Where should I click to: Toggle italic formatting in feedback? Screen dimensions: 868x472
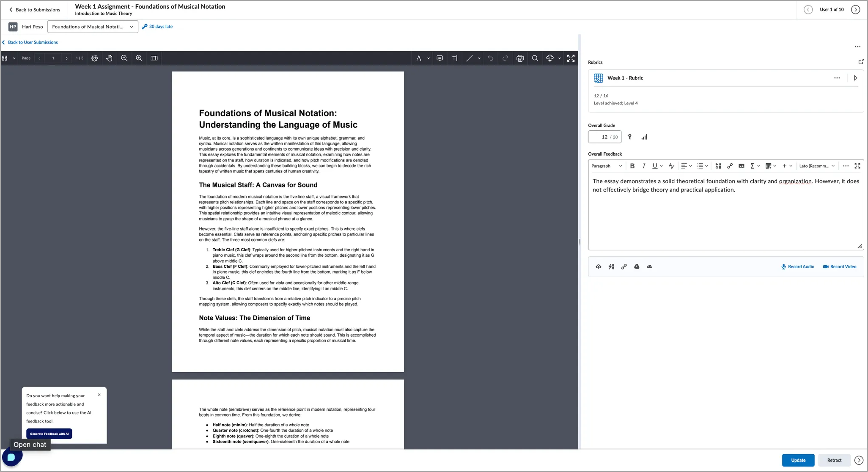click(643, 166)
